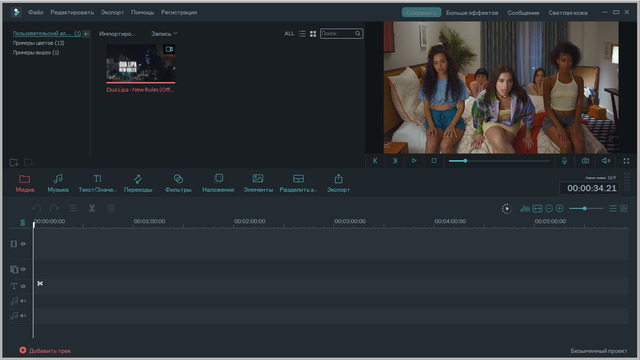
Task: Hide the overlay track eye toggle
Action: (x=23, y=269)
